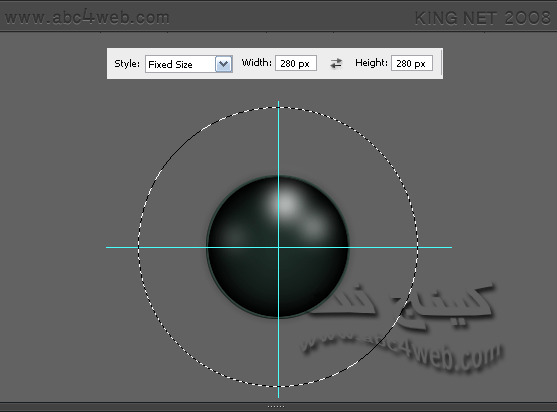Click the dark lower half of the sphere

[x=277, y=282]
